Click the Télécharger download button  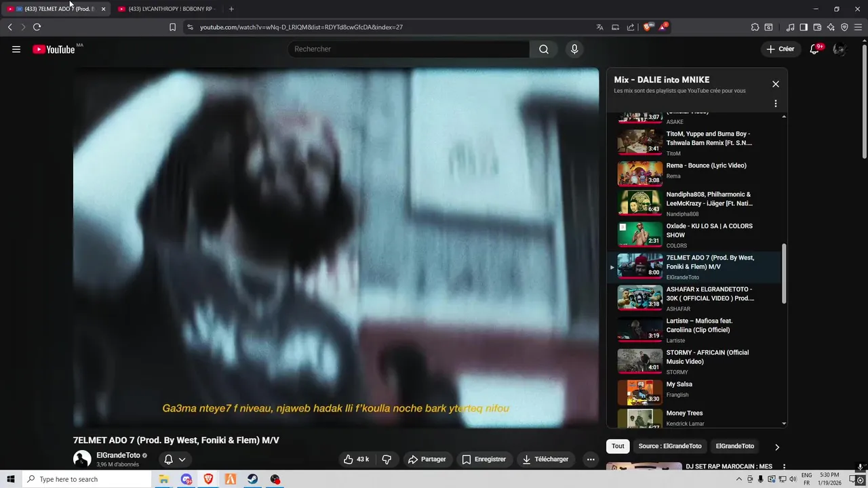coord(545,459)
